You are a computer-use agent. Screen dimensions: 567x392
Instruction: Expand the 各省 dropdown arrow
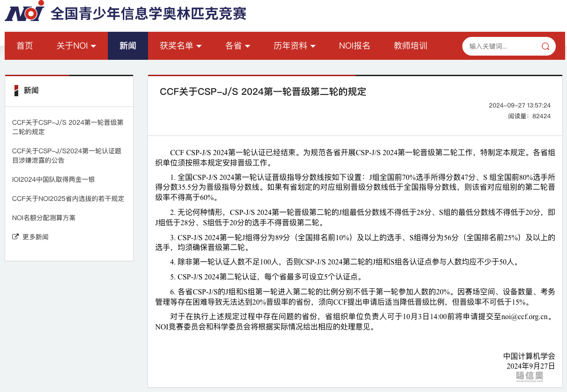click(x=248, y=46)
